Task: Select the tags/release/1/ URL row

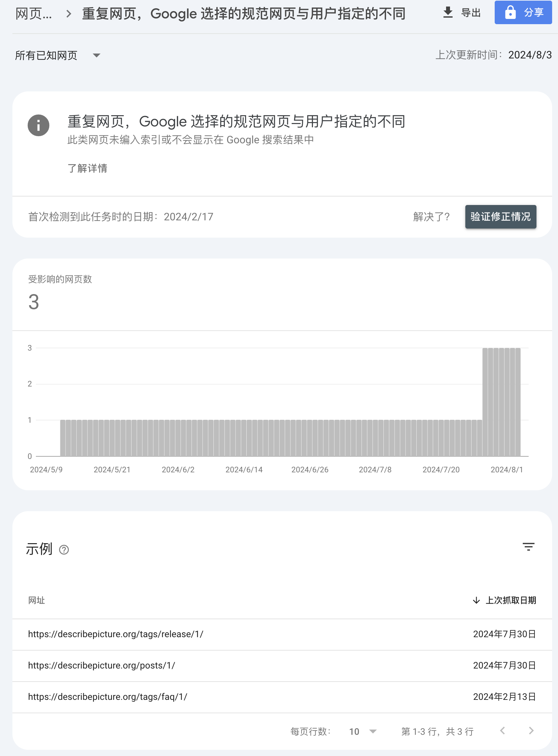Action: coord(282,634)
